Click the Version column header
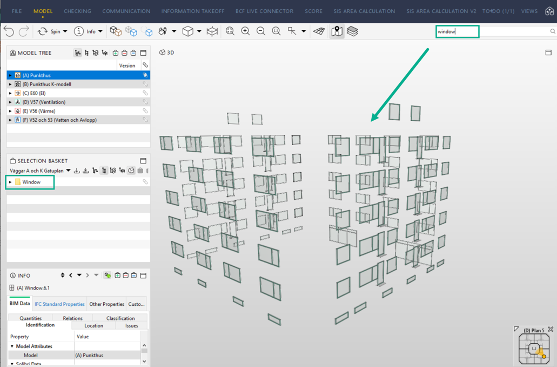This screenshot has height=367, width=557. click(127, 66)
